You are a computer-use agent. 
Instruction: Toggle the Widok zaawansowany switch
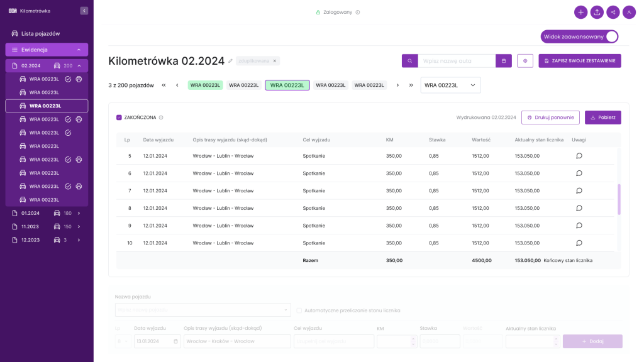(x=610, y=36)
